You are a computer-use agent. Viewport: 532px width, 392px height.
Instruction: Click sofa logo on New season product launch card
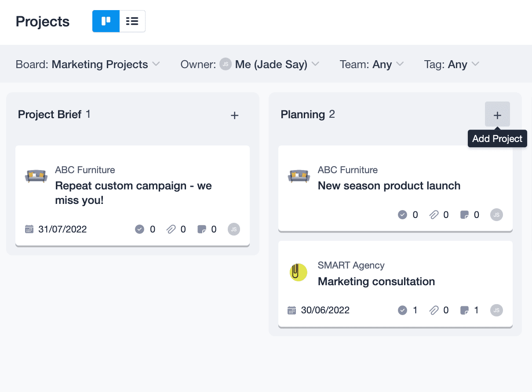click(299, 177)
